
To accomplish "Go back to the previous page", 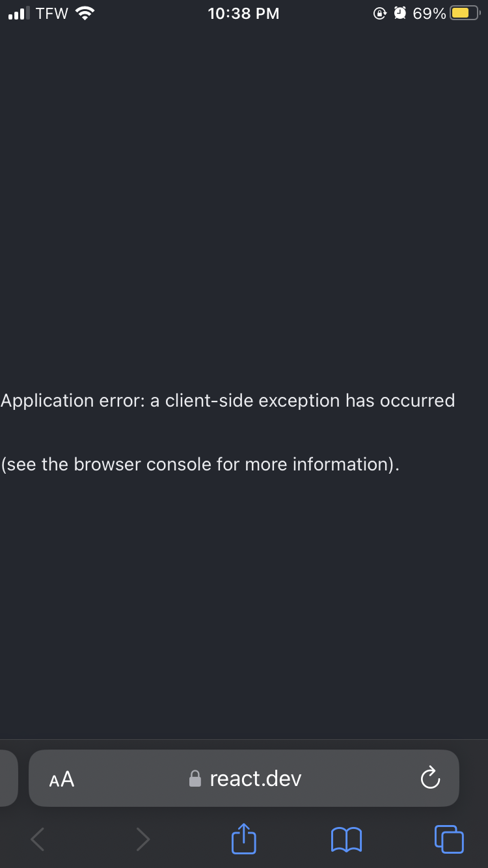I will pos(38,839).
